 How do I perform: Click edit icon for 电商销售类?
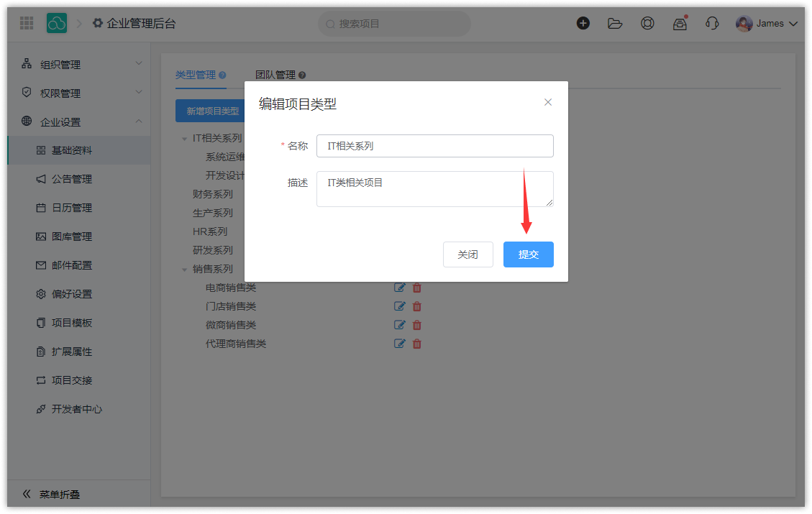[x=400, y=288]
